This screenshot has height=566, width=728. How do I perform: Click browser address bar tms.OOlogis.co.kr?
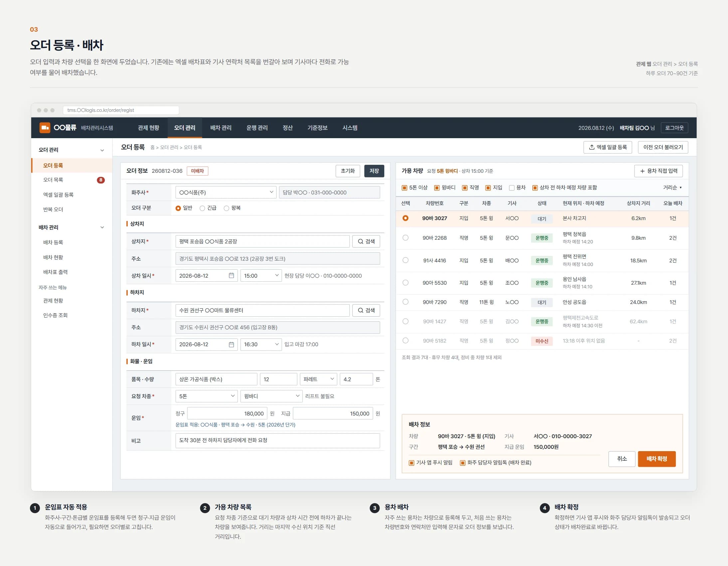(x=121, y=110)
